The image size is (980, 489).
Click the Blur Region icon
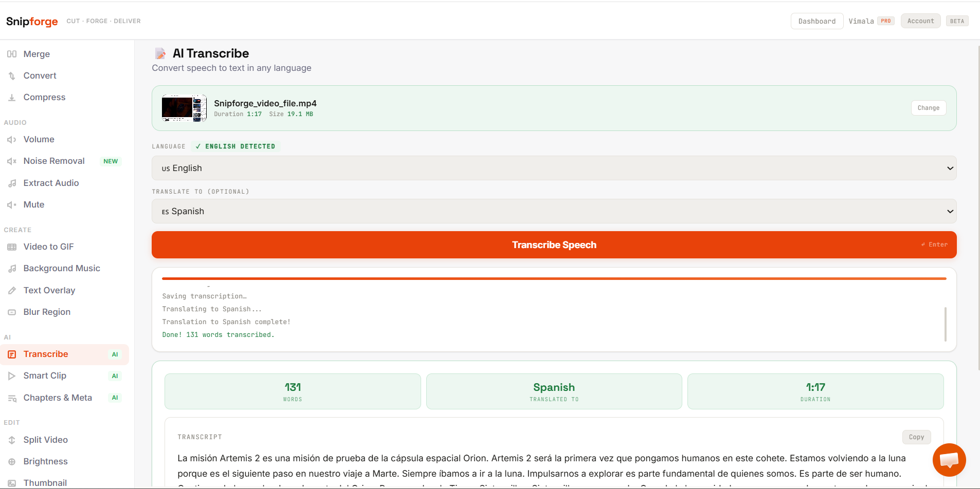click(x=12, y=312)
